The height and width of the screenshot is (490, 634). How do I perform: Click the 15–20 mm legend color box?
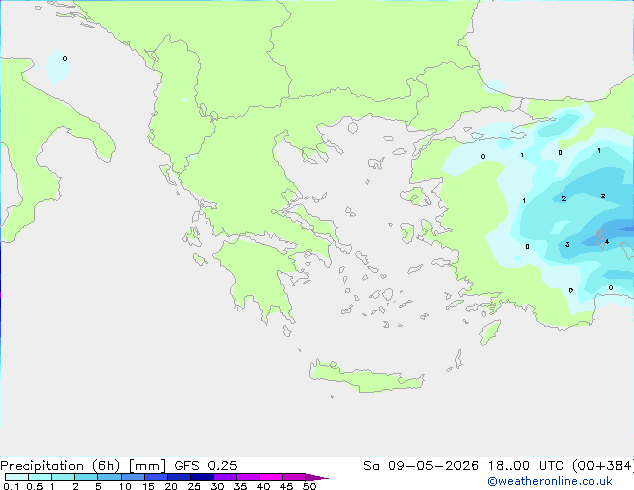click(x=156, y=477)
